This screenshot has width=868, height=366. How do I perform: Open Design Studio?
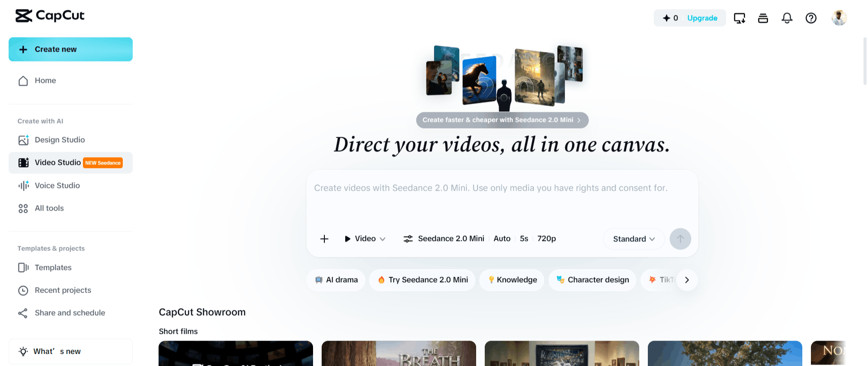pos(71,140)
